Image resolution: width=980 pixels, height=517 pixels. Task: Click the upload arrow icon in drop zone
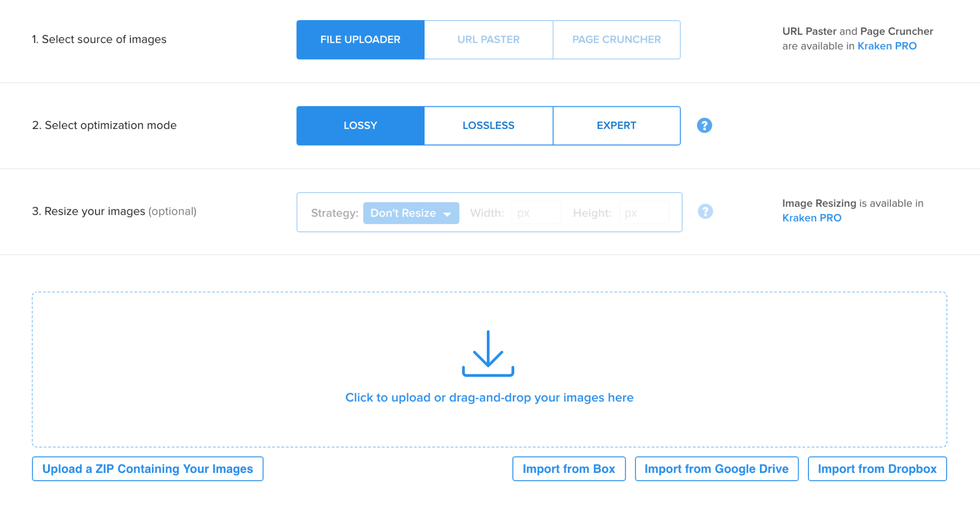click(x=488, y=353)
